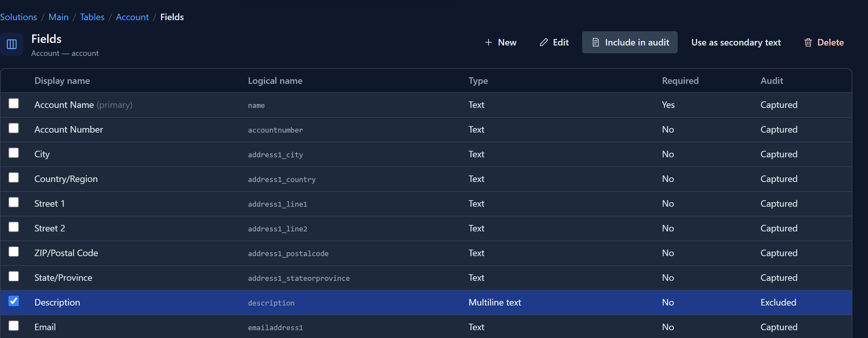868x338 pixels.
Task: Click the pencil icon for Edit
Action: coord(543,43)
